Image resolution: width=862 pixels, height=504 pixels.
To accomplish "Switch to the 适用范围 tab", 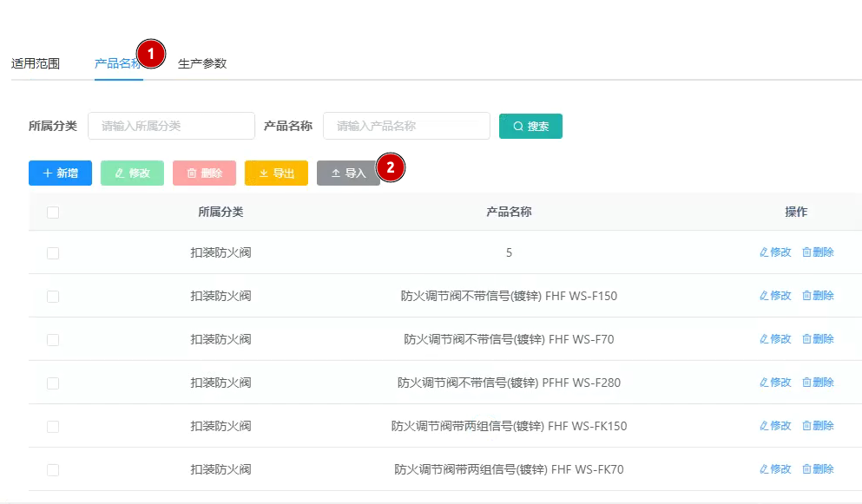I will [x=36, y=63].
